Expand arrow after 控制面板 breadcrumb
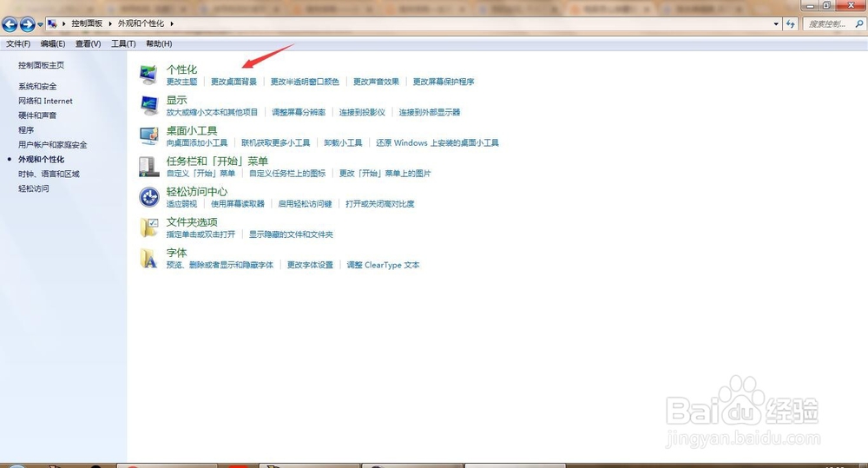This screenshot has width=868, height=468. click(110, 23)
